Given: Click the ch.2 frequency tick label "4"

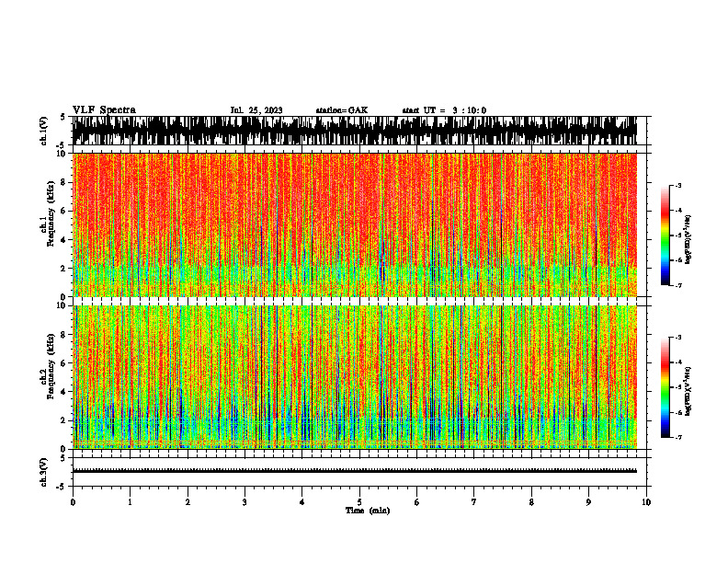Looking at the screenshot, I should click(x=64, y=392).
